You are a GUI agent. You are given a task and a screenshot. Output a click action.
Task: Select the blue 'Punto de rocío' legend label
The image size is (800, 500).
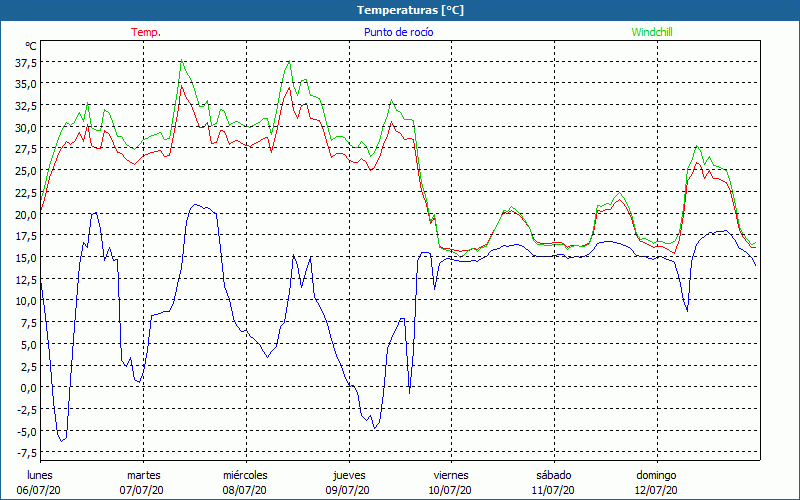click(x=398, y=32)
